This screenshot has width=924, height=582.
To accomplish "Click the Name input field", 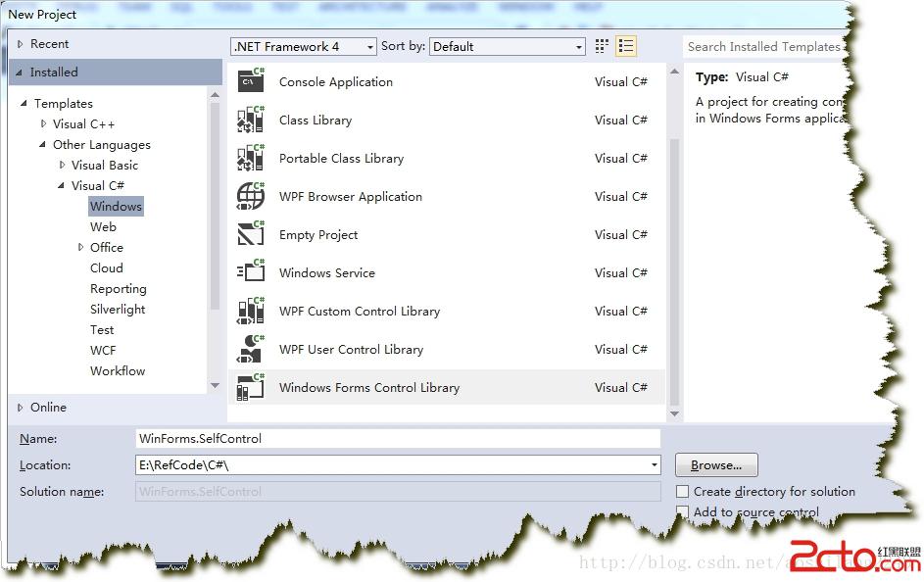I will coord(398,438).
